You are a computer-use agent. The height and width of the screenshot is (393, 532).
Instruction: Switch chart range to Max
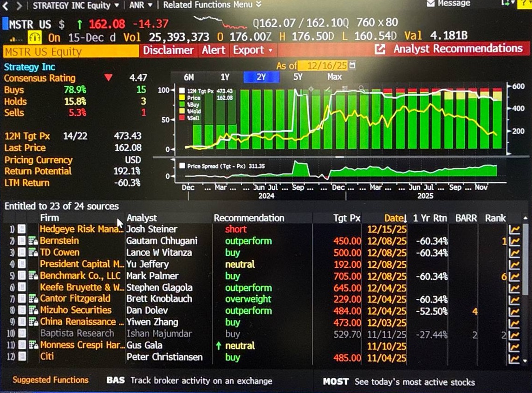point(334,77)
